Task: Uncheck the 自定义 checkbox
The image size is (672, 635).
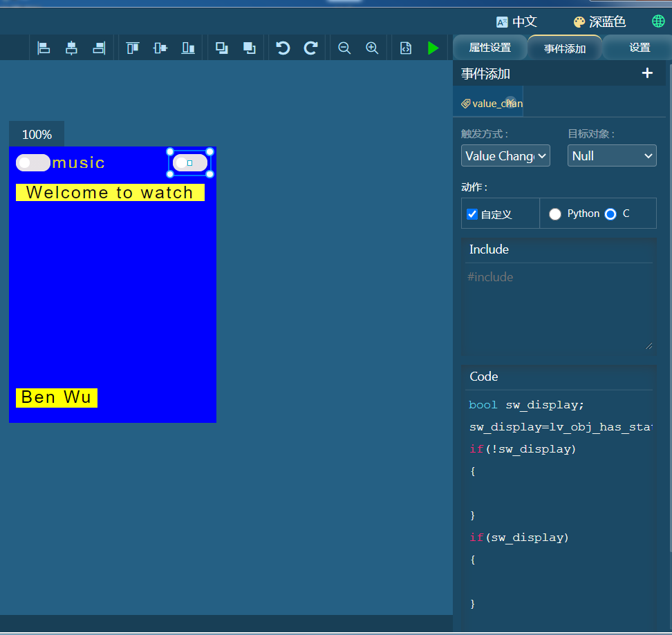Action: click(x=472, y=214)
